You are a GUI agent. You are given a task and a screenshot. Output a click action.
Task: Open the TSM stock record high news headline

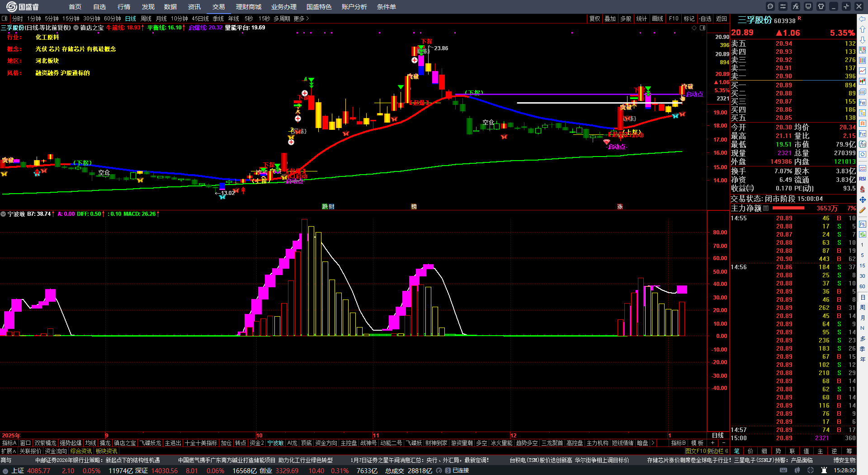[569, 460]
